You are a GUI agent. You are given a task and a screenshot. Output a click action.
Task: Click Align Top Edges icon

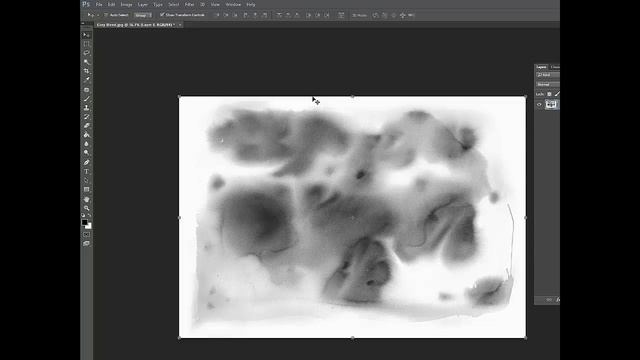pos(218,15)
